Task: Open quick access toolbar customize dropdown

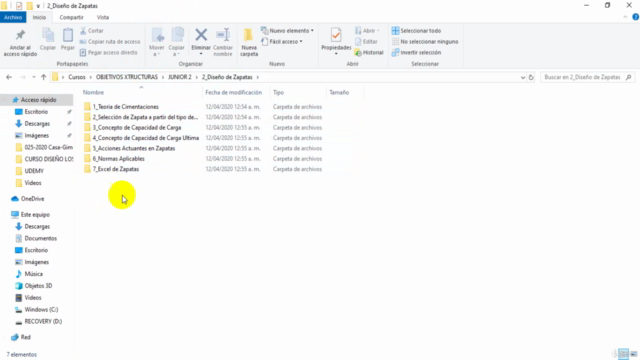Action: pyautogui.click(x=38, y=6)
